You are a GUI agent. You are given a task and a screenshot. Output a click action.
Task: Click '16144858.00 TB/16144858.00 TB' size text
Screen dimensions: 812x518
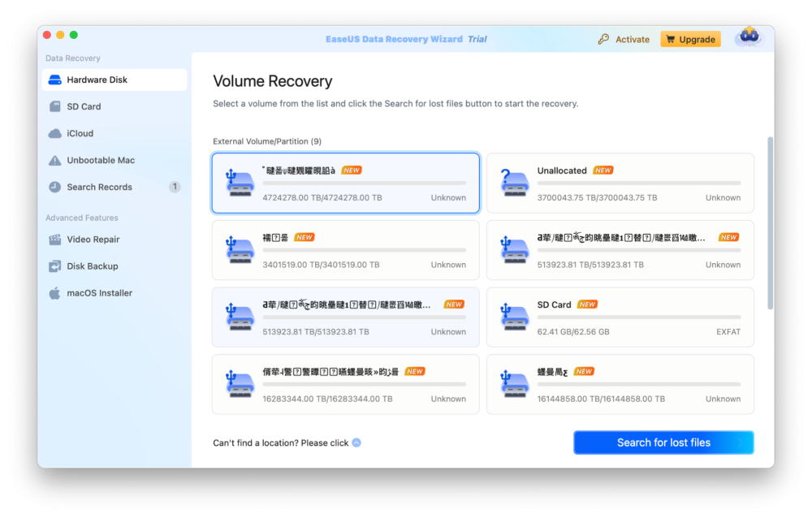click(601, 399)
